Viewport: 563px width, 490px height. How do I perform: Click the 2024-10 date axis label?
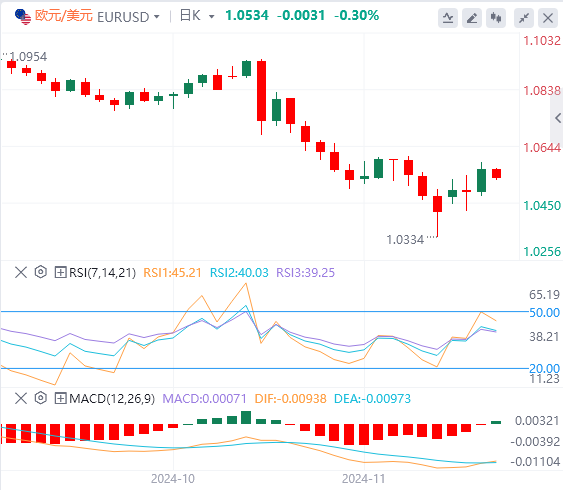pyautogui.click(x=173, y=479)
